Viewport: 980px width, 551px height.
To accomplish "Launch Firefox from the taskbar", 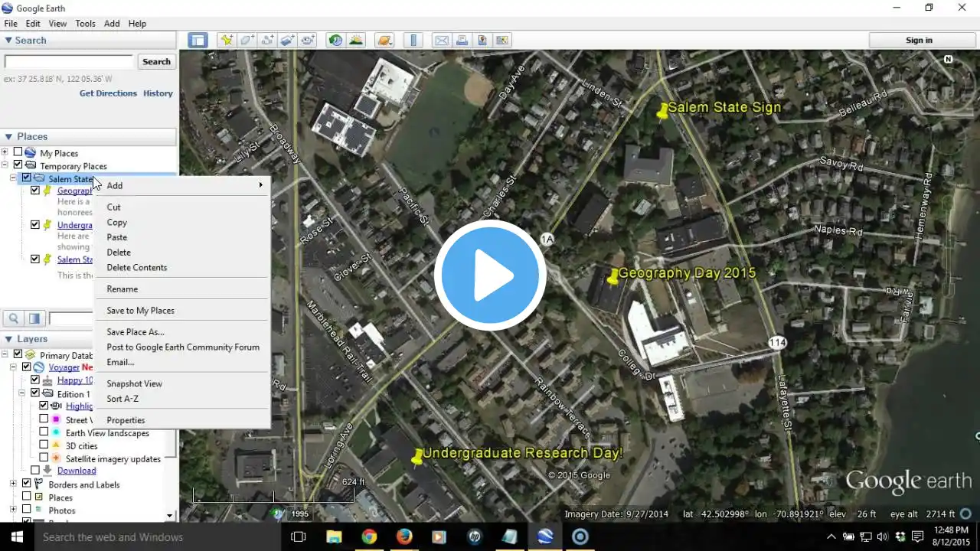I will (x=404, y=536).
